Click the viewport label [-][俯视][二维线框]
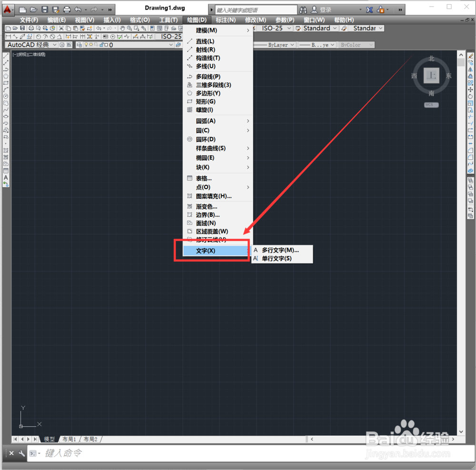476x470 pixels. [x=29, y=54]
